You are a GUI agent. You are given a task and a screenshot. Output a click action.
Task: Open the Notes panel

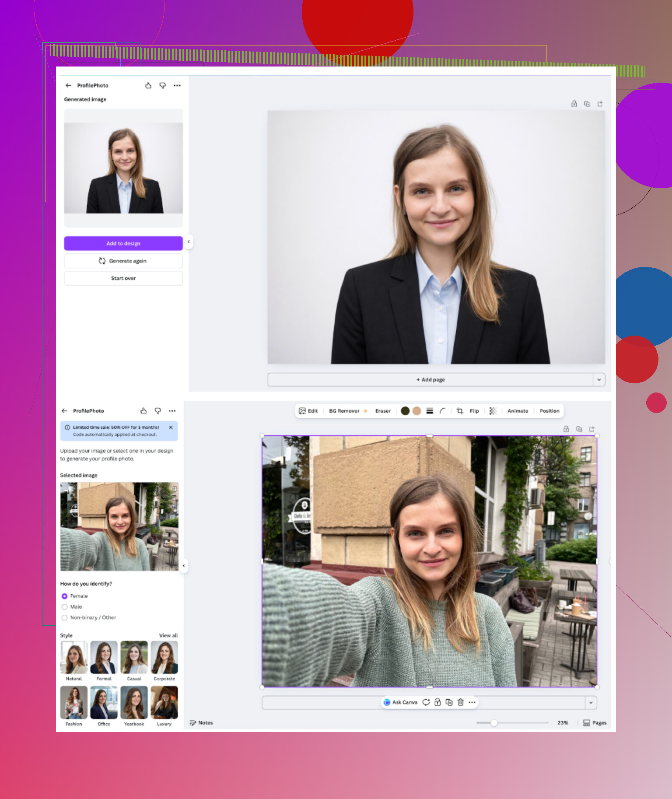[201, 723]
